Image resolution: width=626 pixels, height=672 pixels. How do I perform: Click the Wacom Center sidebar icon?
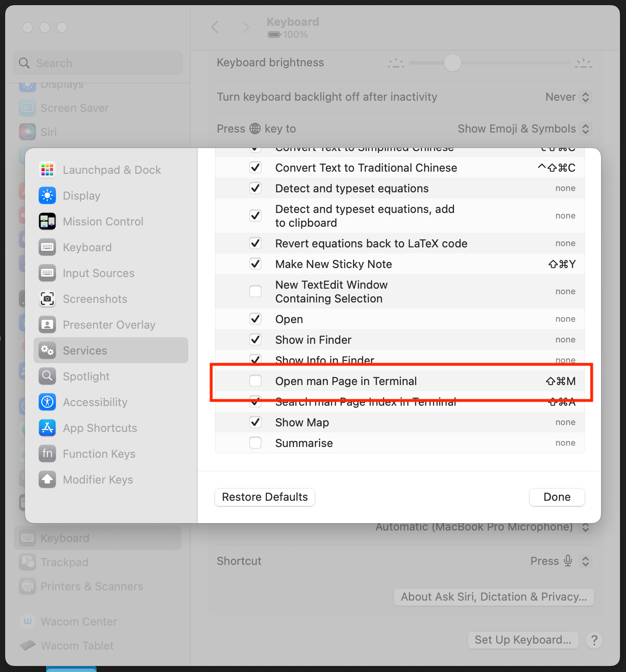click(x=28, y=621)
